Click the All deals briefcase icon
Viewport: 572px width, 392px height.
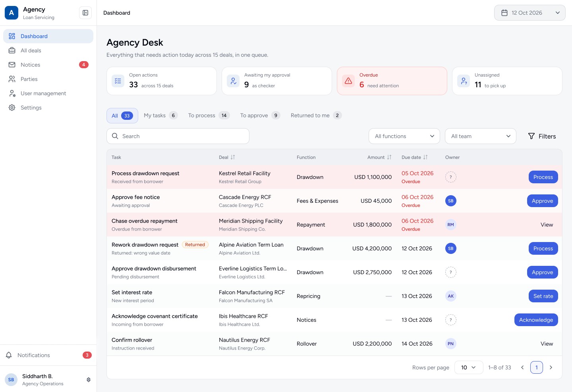point(12,50)
